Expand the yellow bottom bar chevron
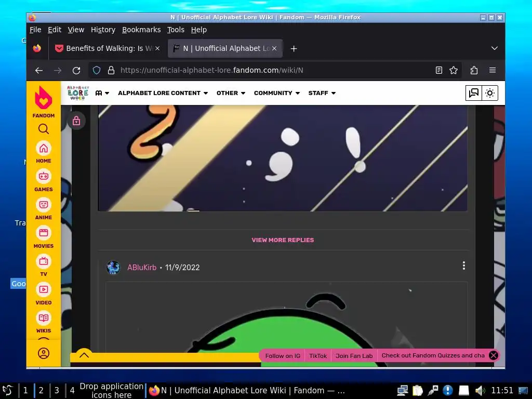532x399 pixels. (x=84, y=355)
